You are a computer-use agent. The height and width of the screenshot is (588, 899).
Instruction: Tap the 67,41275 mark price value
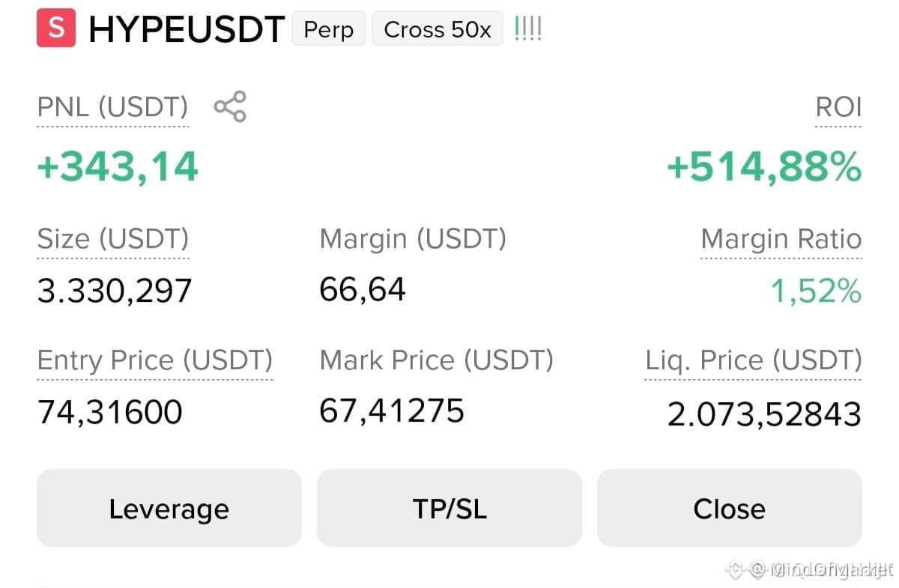[x=392, y=411]
